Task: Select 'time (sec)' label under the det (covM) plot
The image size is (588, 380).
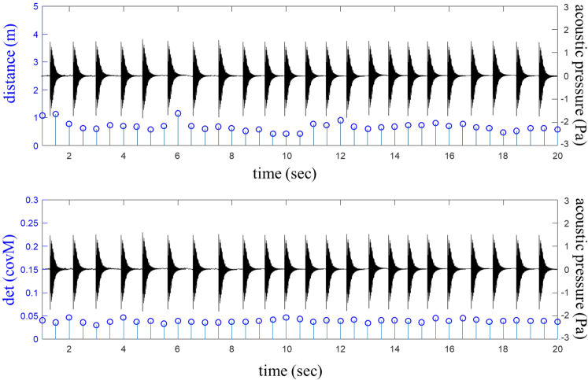Action: [x=290, y=371]
